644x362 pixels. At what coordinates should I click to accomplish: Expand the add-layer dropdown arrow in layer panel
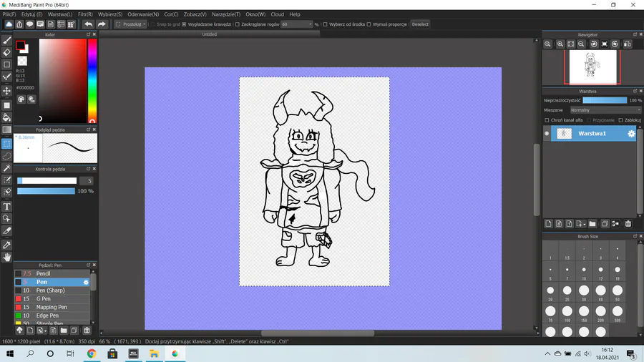pos(584,225)
